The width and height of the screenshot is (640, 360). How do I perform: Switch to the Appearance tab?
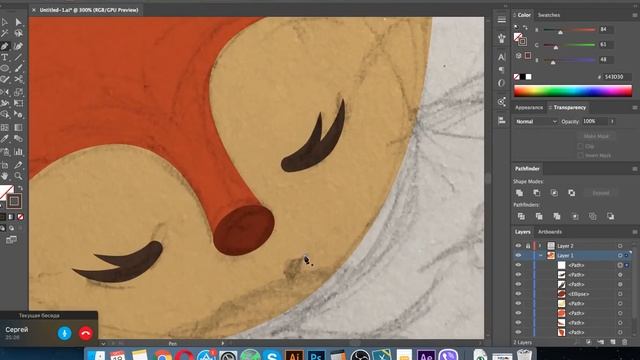tap(529, 108)
